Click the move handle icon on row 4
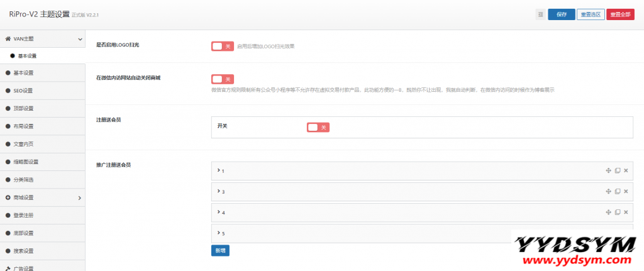 (608, 212)
